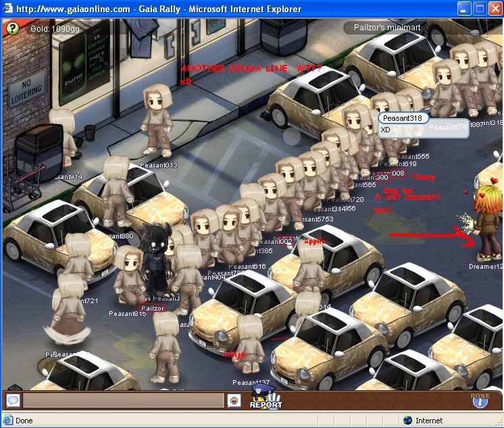Viewport: 504px width, 428px height.
Task: Click the black wolf avatar of Pailzor
Action: point(157,260)
